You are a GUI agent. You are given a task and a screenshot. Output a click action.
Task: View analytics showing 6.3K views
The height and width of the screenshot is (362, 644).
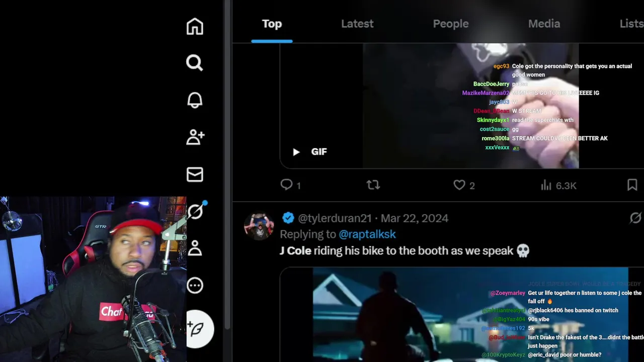[558, 186]
